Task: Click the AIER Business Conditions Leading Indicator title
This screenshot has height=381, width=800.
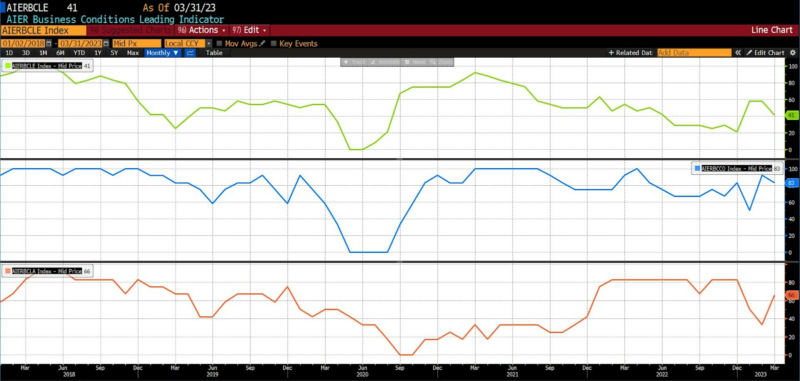Action: (x=115, y=19)
